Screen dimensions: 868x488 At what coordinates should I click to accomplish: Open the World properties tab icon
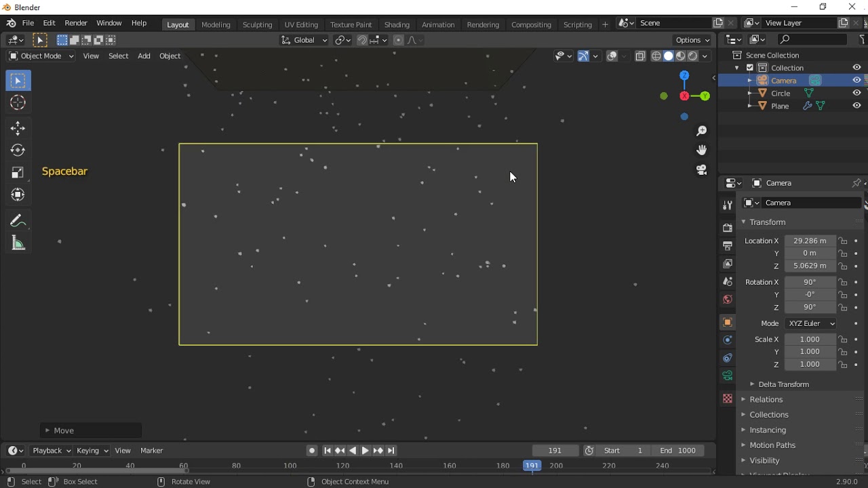[x=728, y=300]
